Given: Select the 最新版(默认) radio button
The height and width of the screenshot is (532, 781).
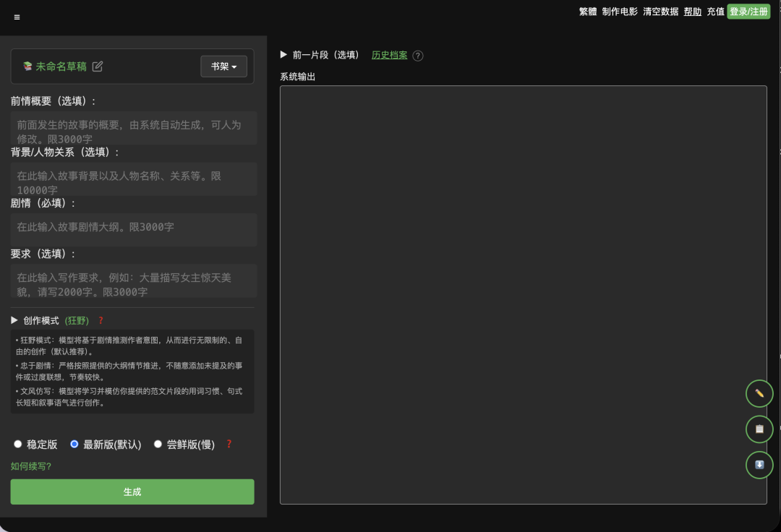Looking at the screenshot, I should pyautogui.click(x=74, y=444).
